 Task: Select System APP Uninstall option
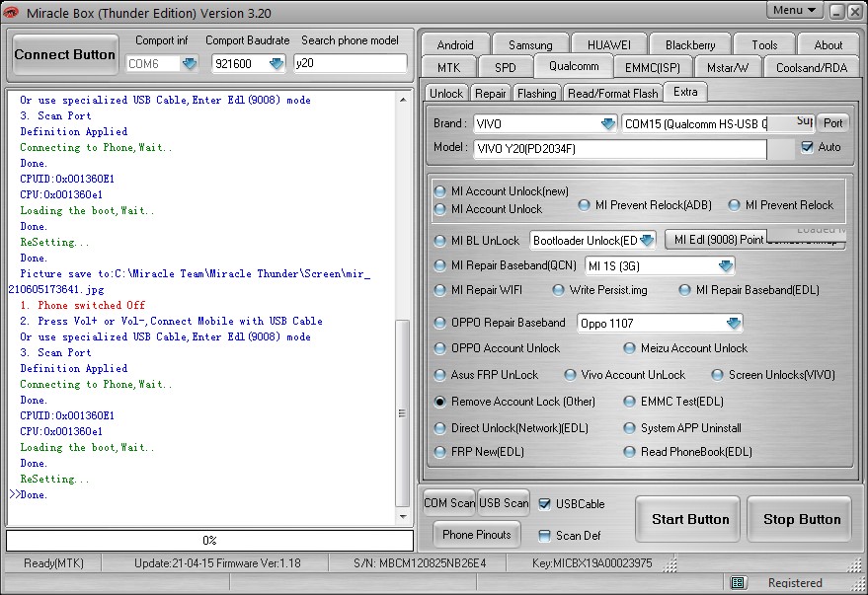click(x=629, y=428)
